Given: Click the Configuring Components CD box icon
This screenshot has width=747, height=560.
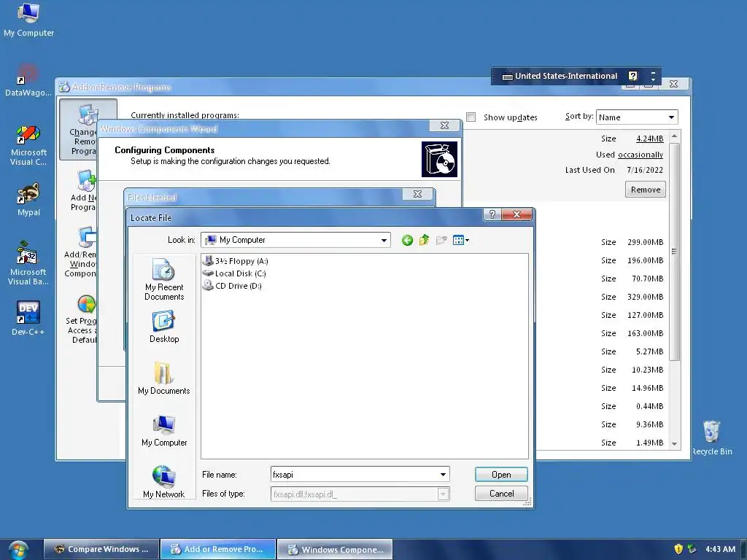Looking at the screenshot, I should pyautogui.click(x=439, y=159).
